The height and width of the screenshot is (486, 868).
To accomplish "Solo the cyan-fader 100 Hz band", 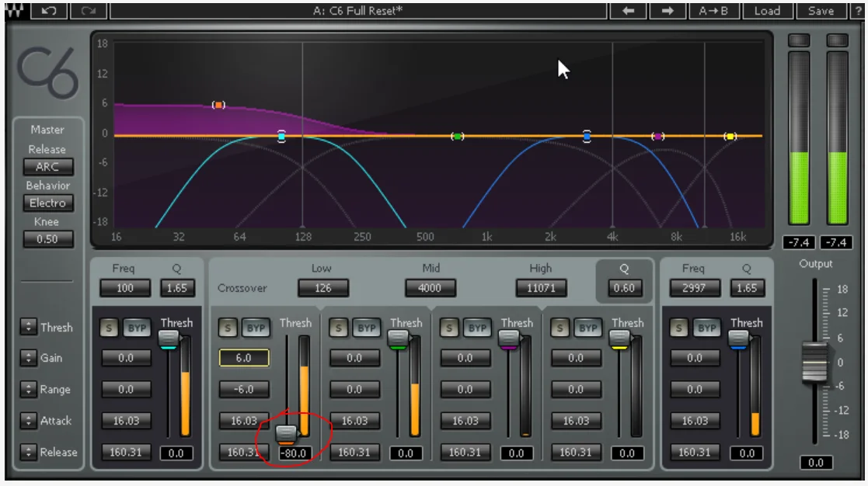I will [109, 328].
